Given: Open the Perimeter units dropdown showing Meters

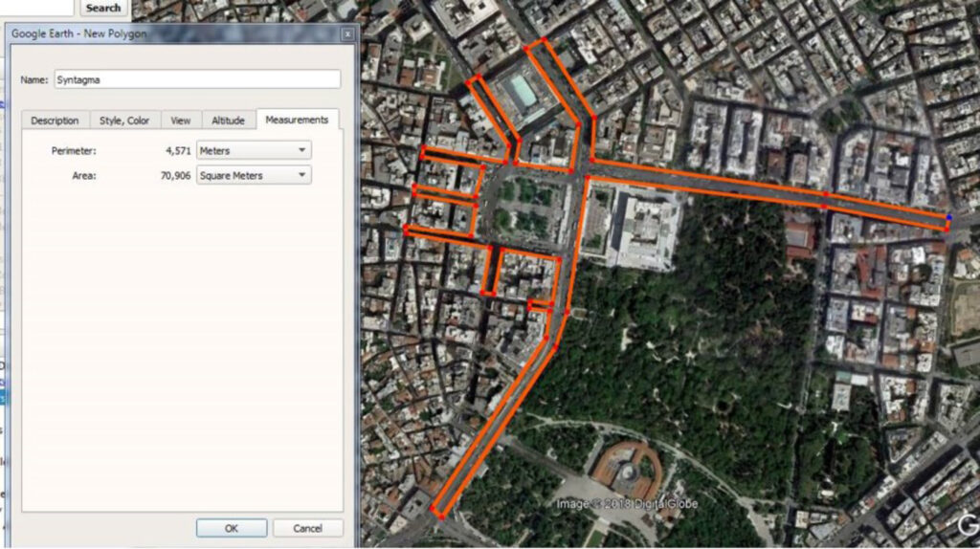Looking at the screenshot, I should pos(254,150).
